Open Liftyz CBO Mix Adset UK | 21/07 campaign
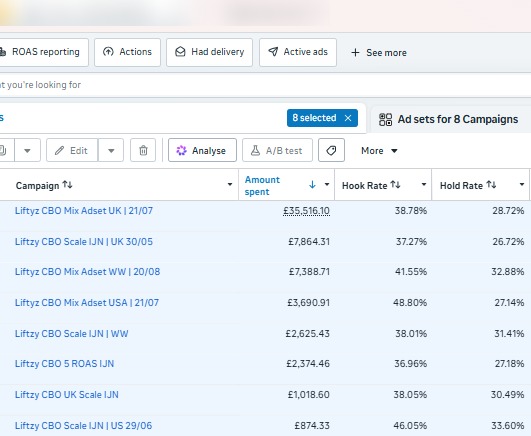This screenshot has height=436, width=531. click(x=84, y=211)
